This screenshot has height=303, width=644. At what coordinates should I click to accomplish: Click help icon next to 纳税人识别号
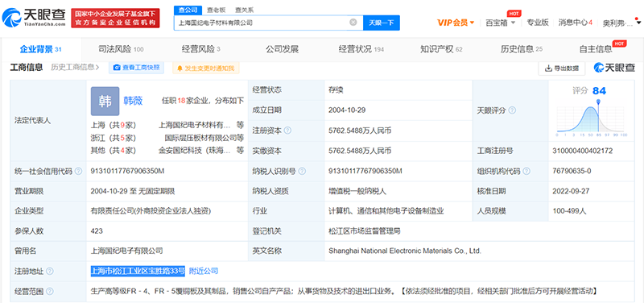tap(302, 171)
